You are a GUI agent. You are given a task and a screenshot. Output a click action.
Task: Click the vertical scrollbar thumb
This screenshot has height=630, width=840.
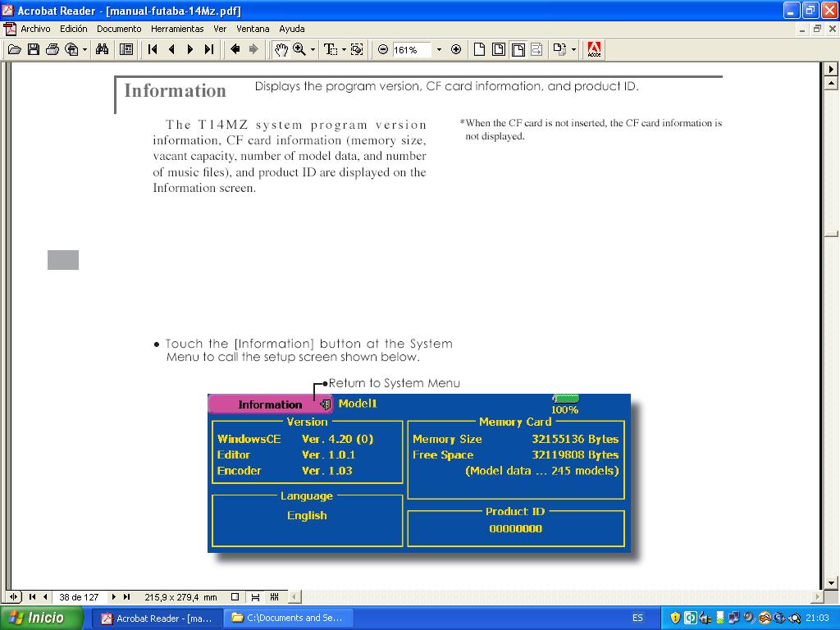click(830, 235)
